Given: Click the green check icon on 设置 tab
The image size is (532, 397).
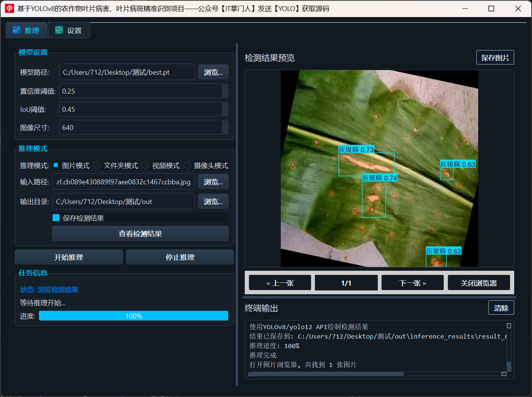Looking at the screenshot, I should click(x=59, y=30).
